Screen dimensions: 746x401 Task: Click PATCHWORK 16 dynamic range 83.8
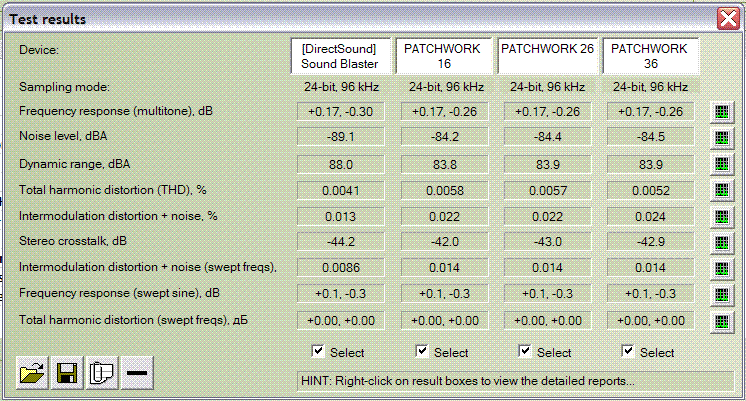click(444, 165)
